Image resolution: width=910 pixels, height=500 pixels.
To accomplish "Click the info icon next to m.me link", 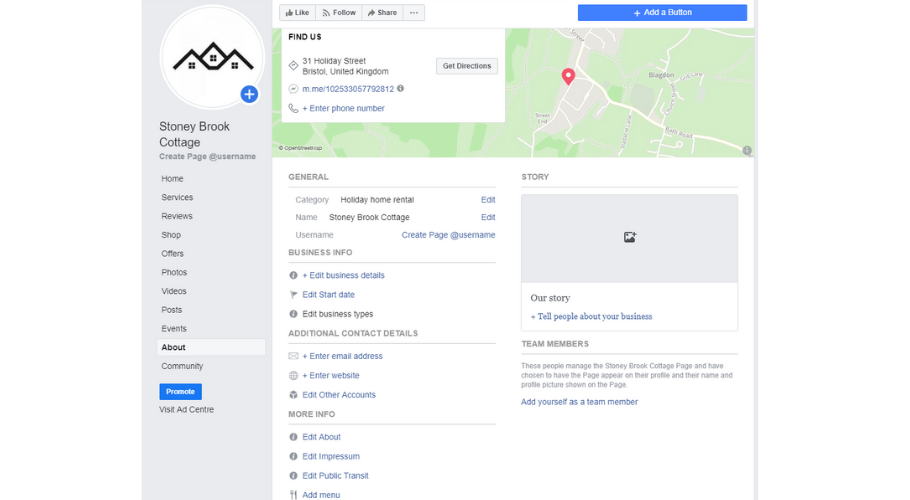I will tap(400, 88).
